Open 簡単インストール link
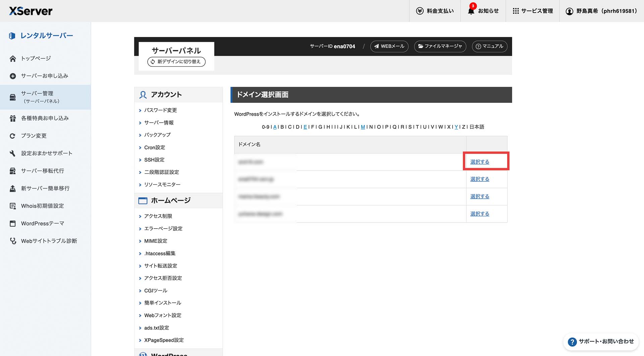 [163, 303]
